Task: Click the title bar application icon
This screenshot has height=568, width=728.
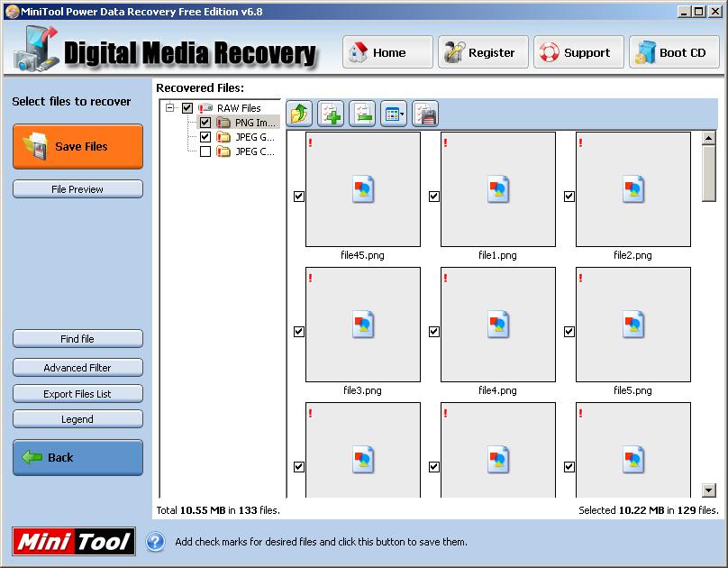Action: click(x=13, y=12)
